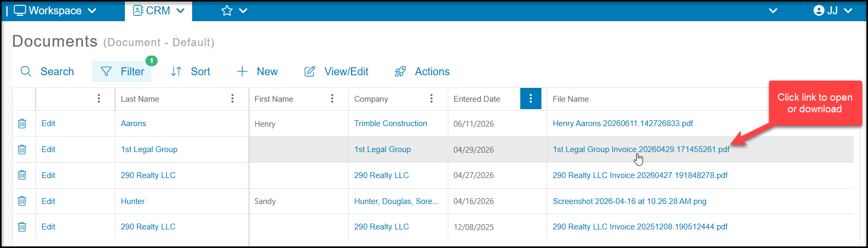Download Henry Aarons.20260611.142726833.pdf
868x248 pixels.
pos(623,123)
